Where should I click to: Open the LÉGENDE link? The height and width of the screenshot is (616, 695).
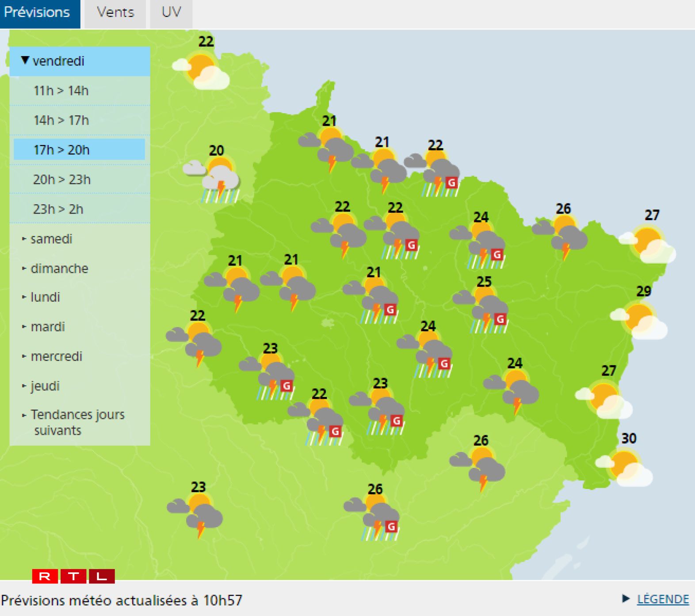pyautogui.click(x=662, y=599)
